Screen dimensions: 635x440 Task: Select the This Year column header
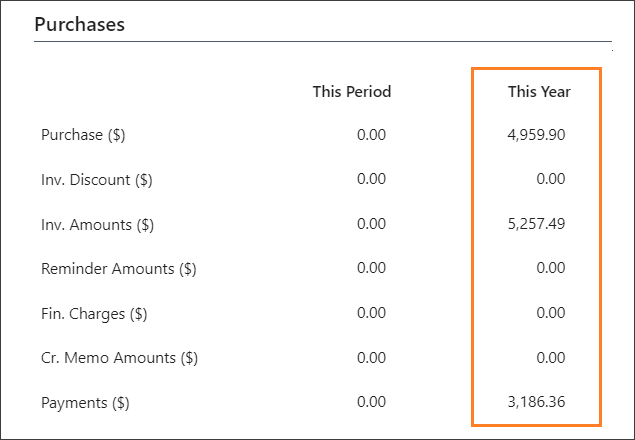(x=539, y=92)
